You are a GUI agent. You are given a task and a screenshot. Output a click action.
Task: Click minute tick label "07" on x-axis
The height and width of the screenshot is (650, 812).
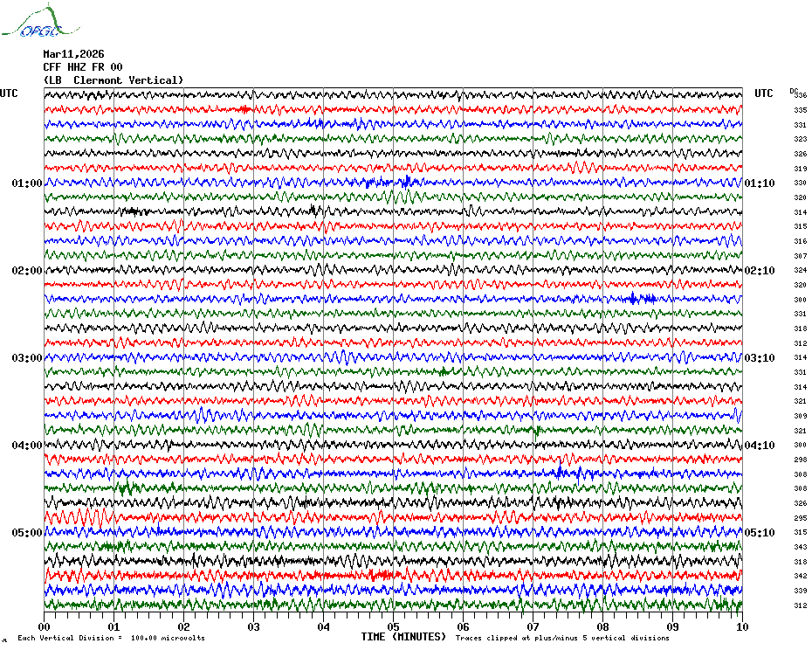[x=533, y=627]
